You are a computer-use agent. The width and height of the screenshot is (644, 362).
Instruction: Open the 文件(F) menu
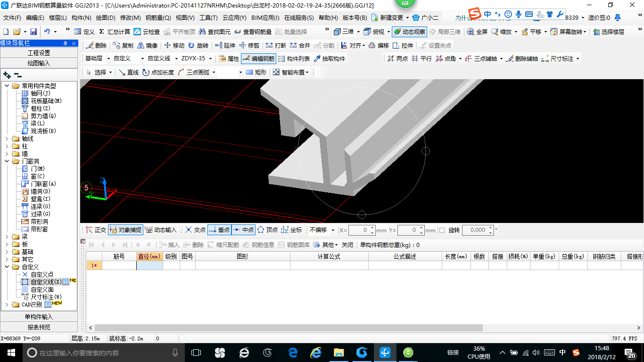[x=12, y=17]
